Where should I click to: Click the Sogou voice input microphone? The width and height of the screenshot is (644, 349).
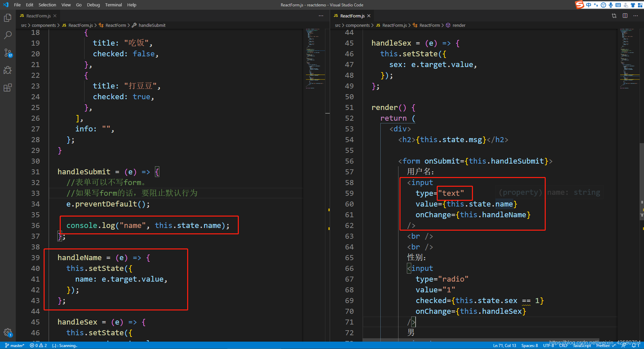[611, 5]
